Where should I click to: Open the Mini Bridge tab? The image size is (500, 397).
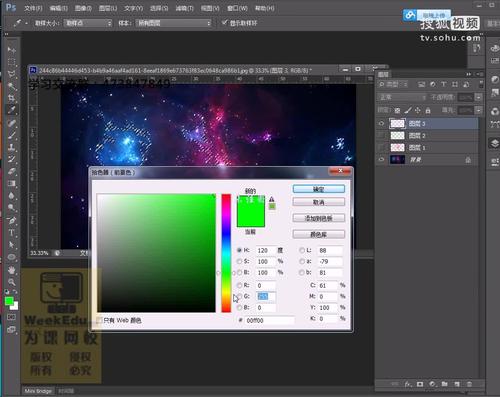click(x=38, y=391)
